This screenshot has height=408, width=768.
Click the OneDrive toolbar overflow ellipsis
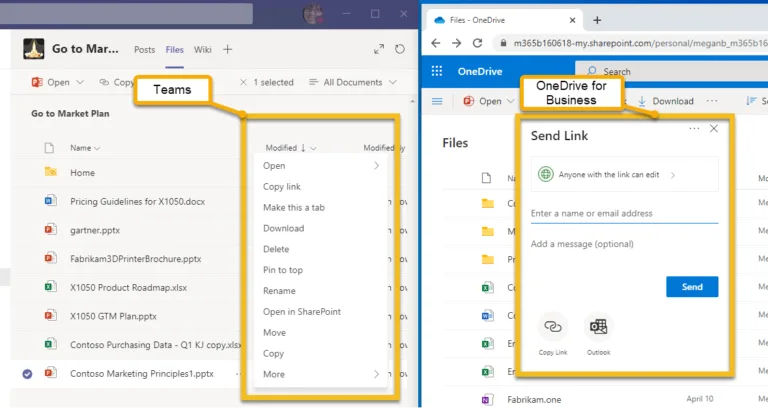click(x=712, y=101)
